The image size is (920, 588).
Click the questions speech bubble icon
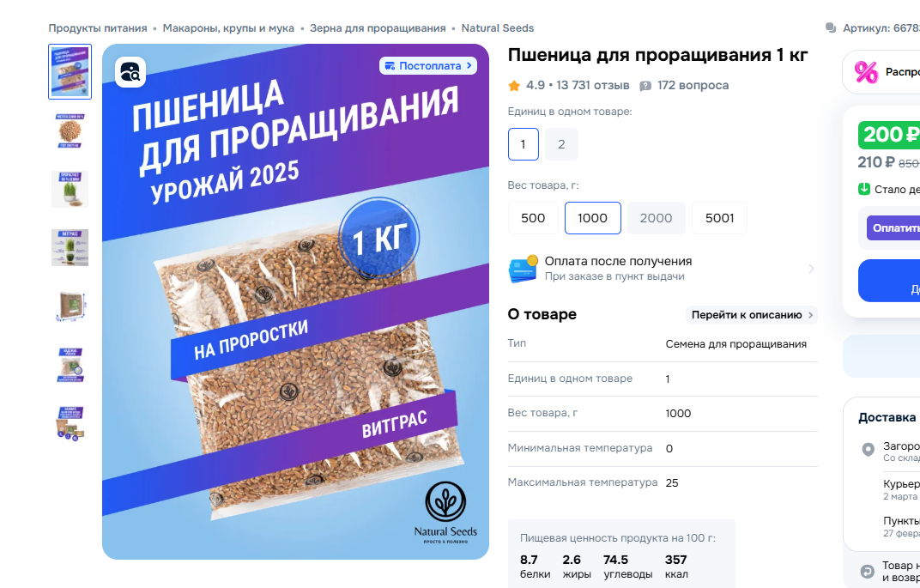(x=645, y=86)
